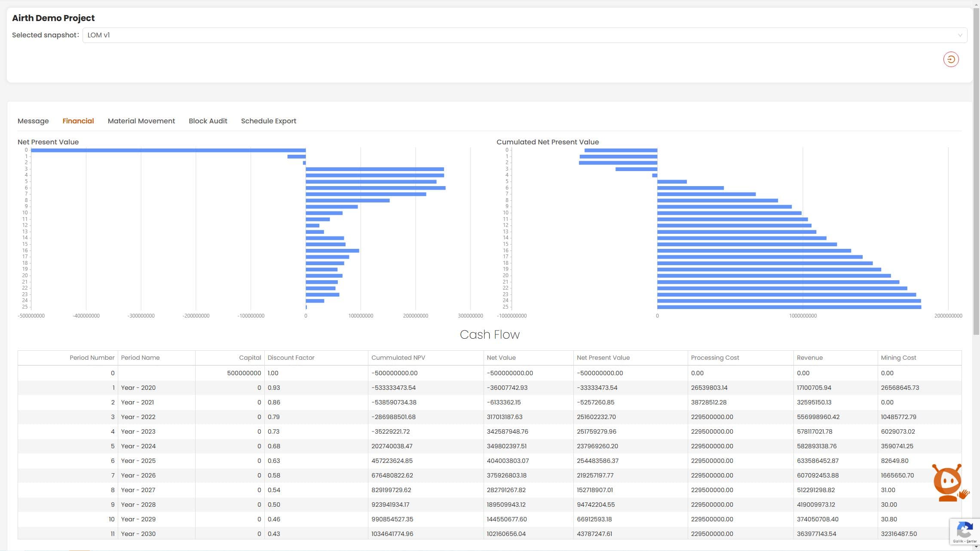Click the Mining Cost column header

point(898,358)
